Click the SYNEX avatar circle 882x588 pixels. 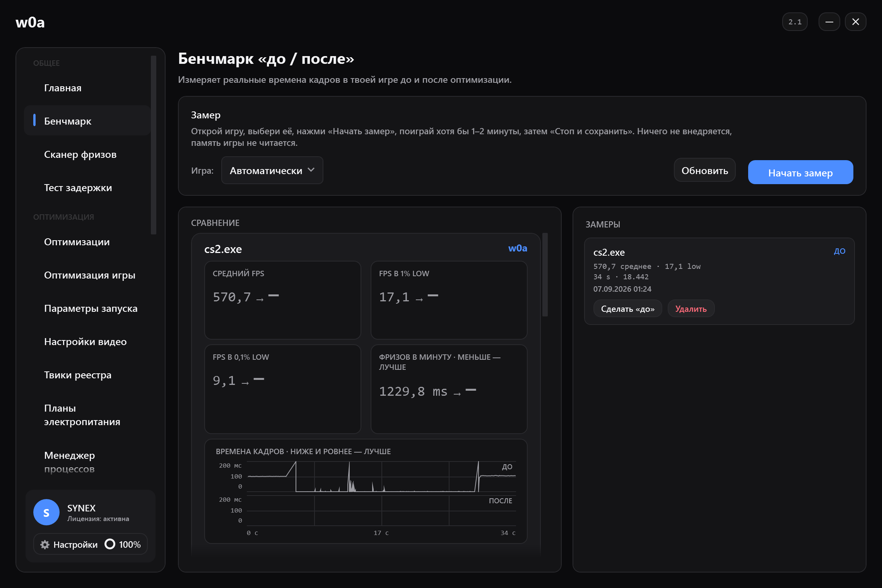coord(46,512)
